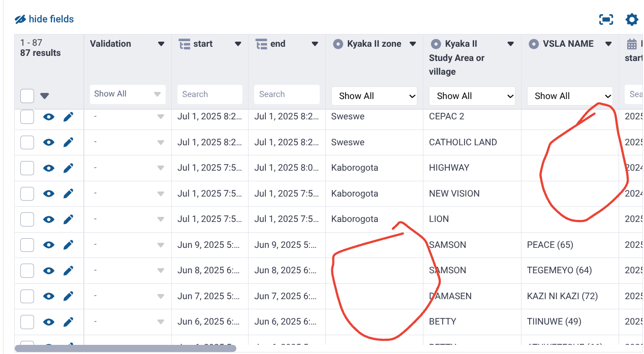Open the VSLA NAME Show All dropdown
Viewport: 644px width, 354px height.
click(x=570, y=96)
